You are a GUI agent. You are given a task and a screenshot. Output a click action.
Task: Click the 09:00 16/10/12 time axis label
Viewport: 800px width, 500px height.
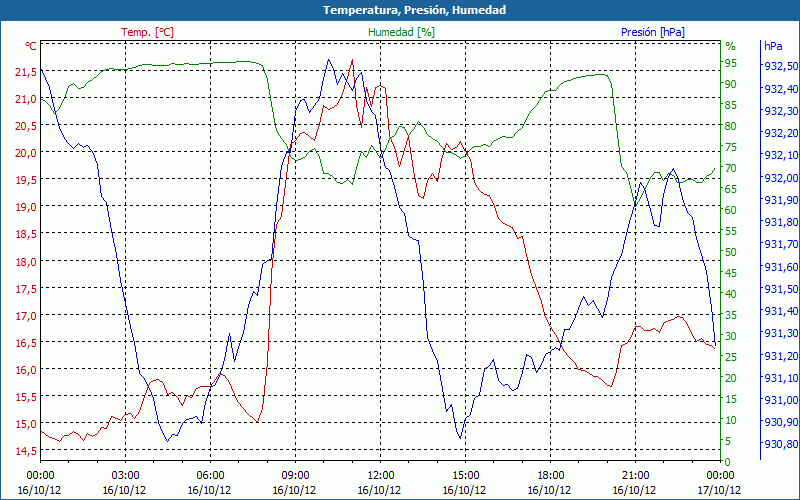(295, 483)
